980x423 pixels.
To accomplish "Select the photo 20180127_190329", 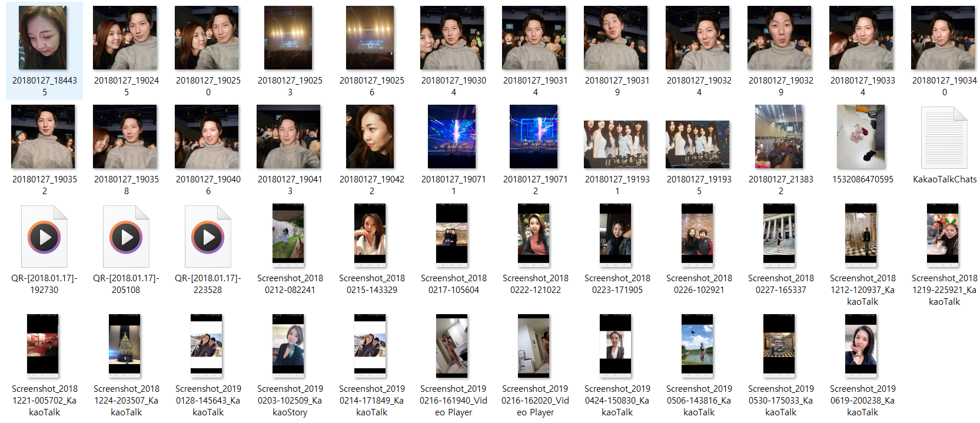I will tap(779, 38).
